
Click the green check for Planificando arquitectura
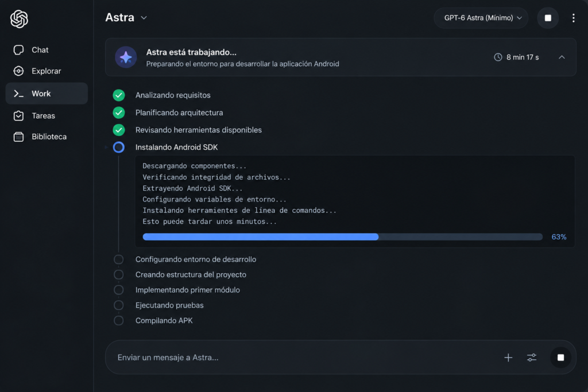[x=119, y=112]
